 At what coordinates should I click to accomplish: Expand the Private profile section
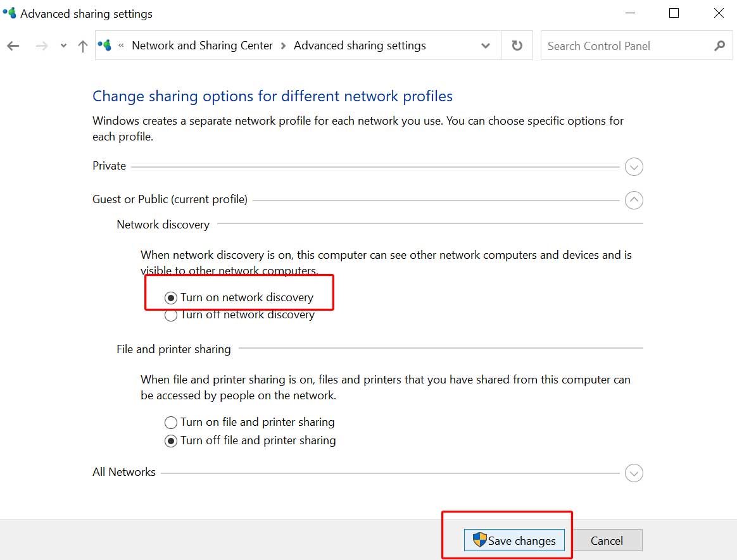coord(634,167)
